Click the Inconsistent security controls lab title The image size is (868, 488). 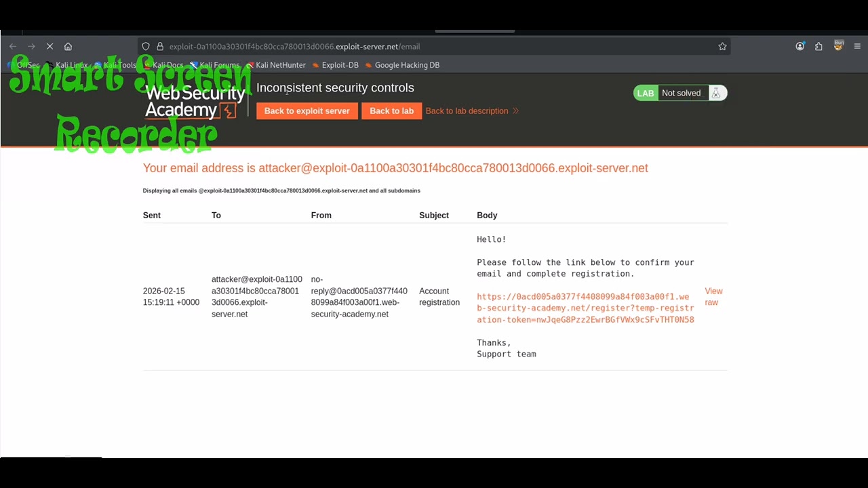[x=335, y=88]
